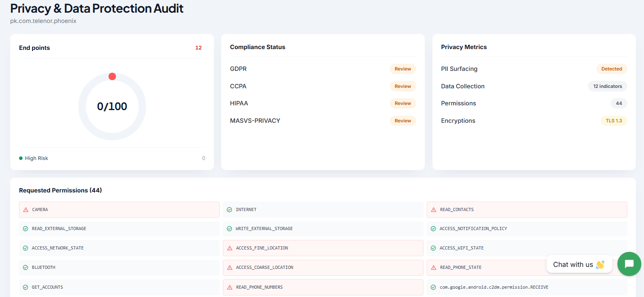Click the check icon beside INTERNET permission

tap(230, 210)
